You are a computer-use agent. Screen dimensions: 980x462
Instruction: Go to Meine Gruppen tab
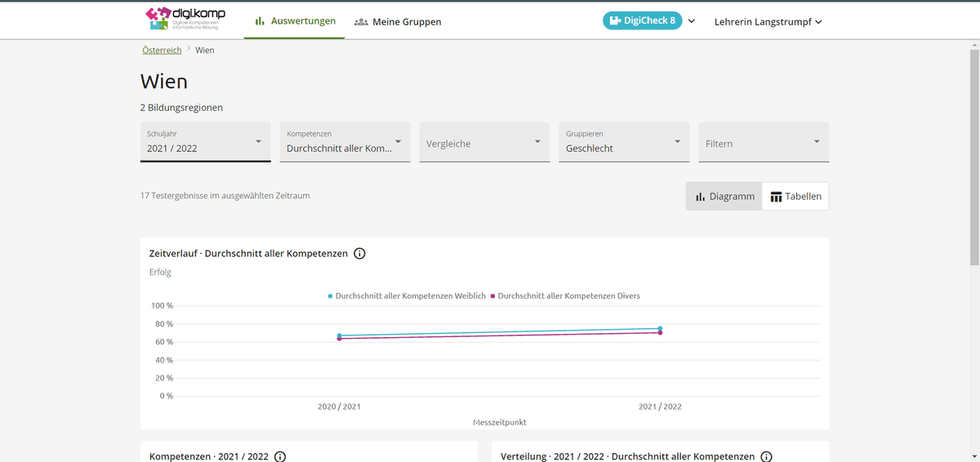point(398,22)
